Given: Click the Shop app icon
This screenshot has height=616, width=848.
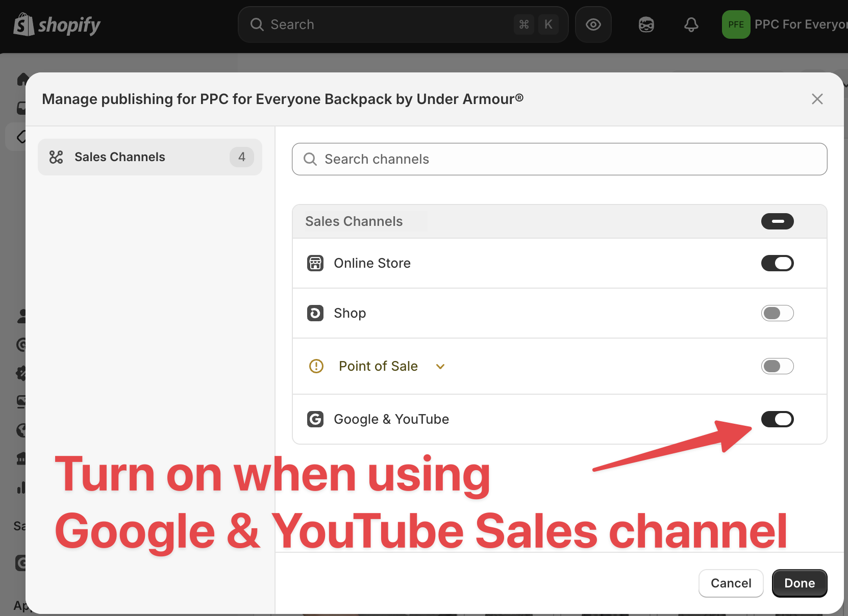Looking at the screenshot, I should [315, 313].
